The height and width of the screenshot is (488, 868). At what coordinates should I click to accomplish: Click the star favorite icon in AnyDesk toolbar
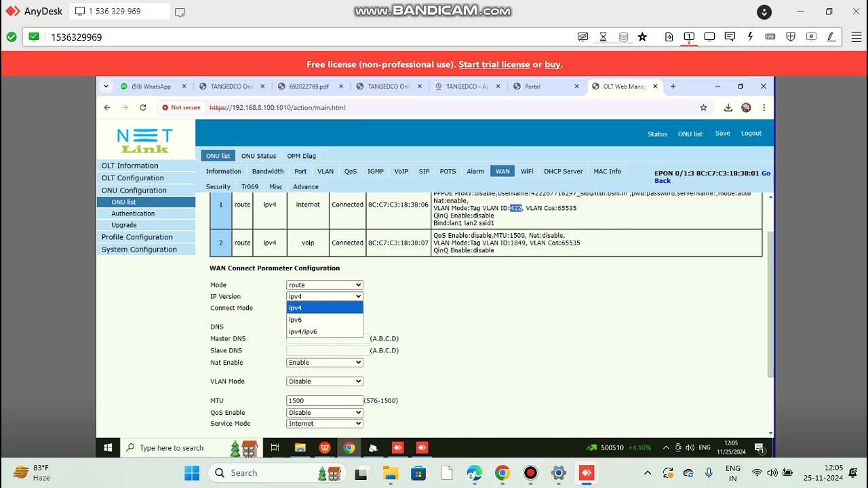tap(642, 37)
